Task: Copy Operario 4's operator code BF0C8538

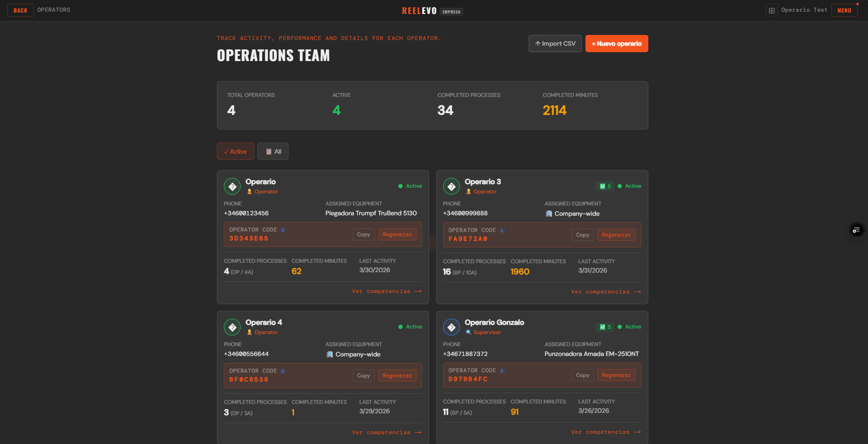Action: pos(363,375)
